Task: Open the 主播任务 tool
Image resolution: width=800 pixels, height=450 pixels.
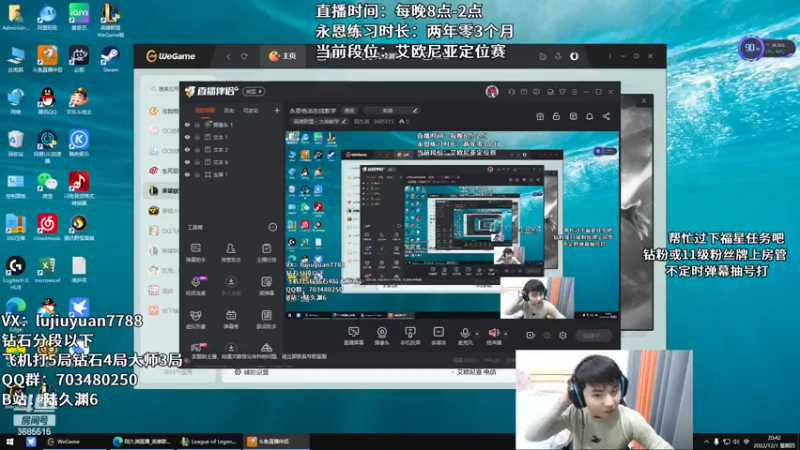Action: click(266, 253)
